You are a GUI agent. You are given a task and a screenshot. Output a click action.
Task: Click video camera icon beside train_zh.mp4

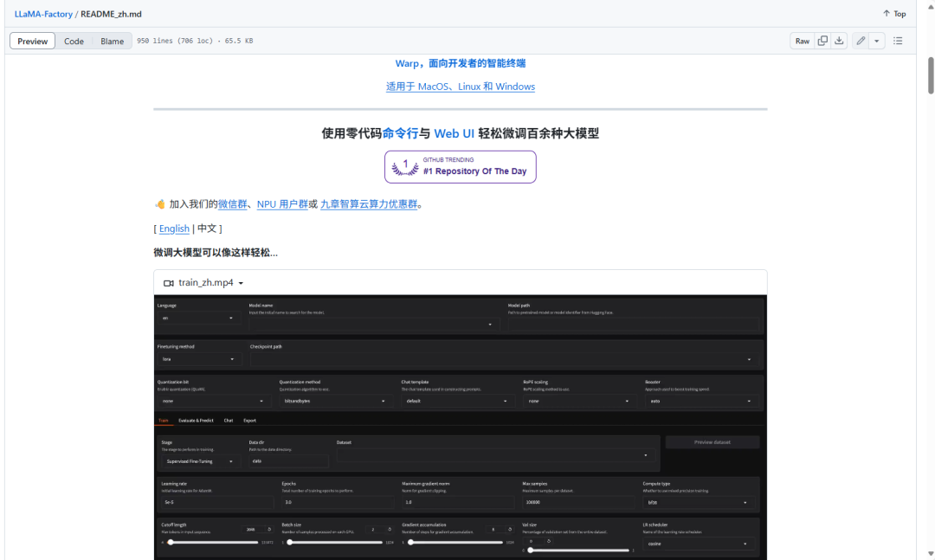(x=169, y=283)
